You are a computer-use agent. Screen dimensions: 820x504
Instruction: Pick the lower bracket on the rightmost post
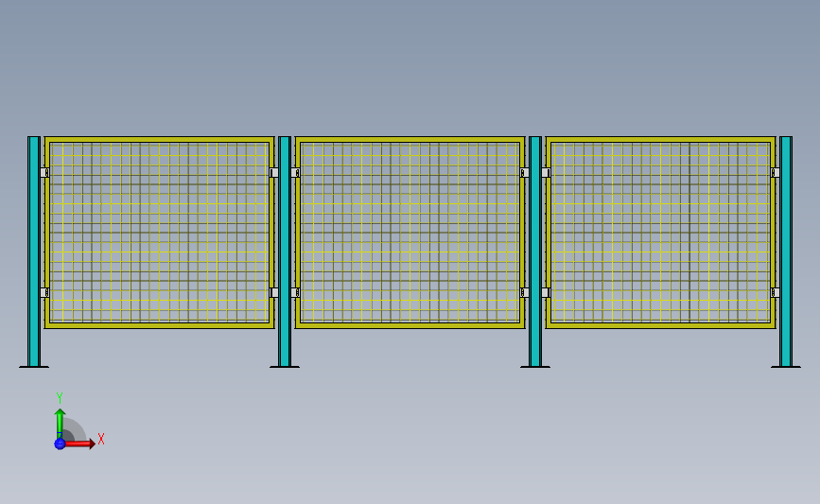[775, 293]
